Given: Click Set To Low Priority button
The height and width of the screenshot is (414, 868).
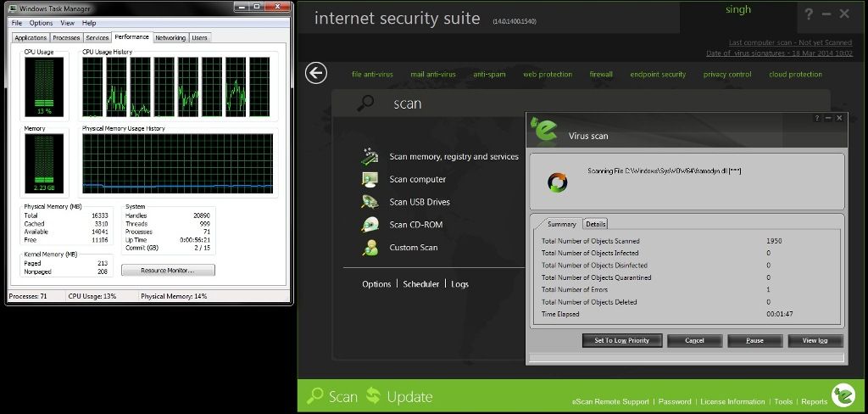Looking at the screenshot, I should point(621,340).
